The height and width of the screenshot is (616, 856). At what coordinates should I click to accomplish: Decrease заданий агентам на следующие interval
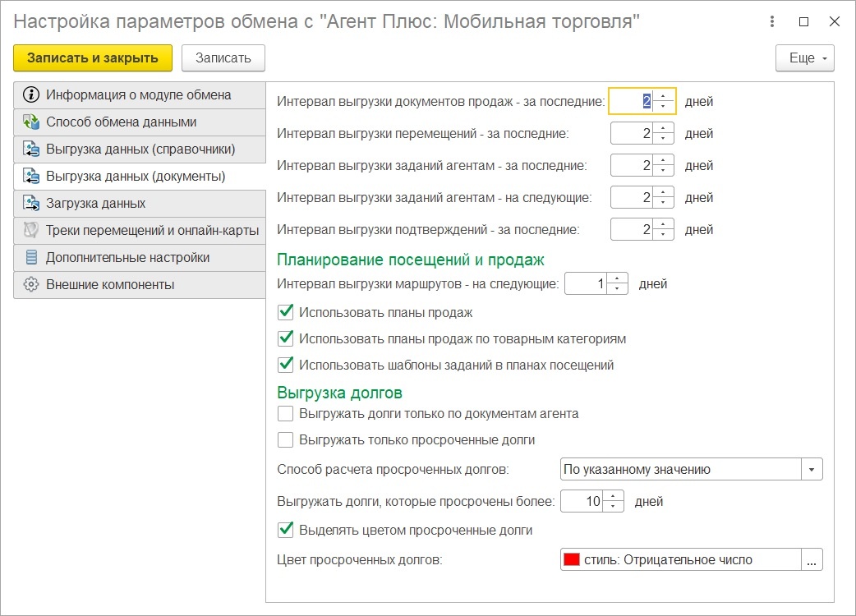pos(663,202)
